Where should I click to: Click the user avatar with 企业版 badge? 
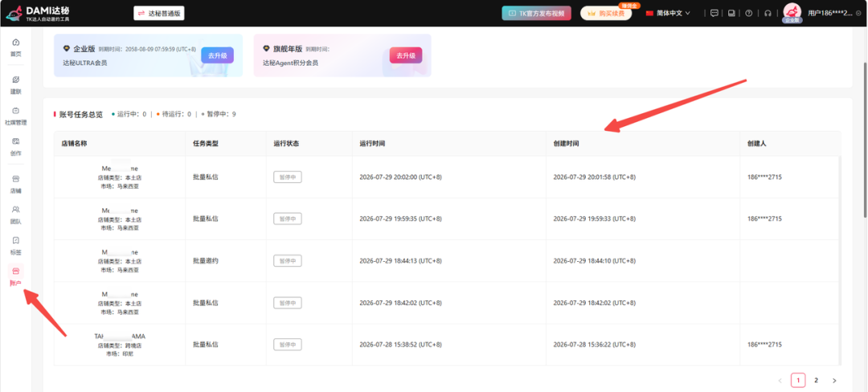792,14
